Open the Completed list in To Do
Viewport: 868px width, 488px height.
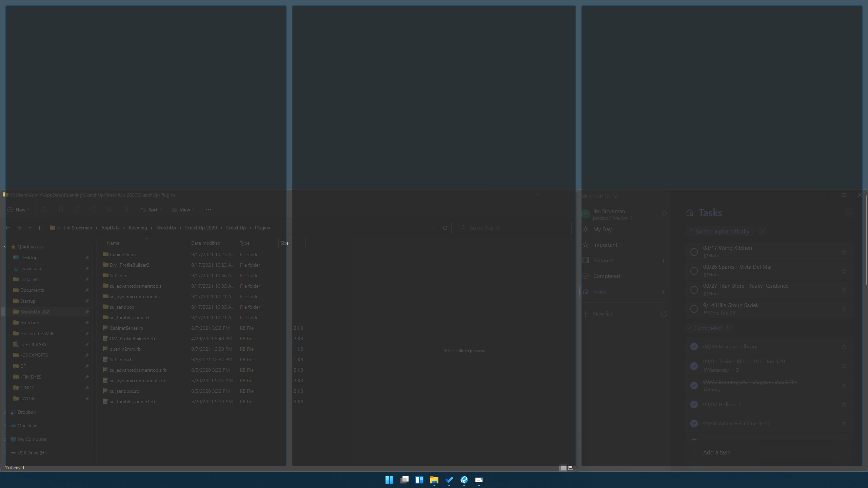click(x=607, y=276)
